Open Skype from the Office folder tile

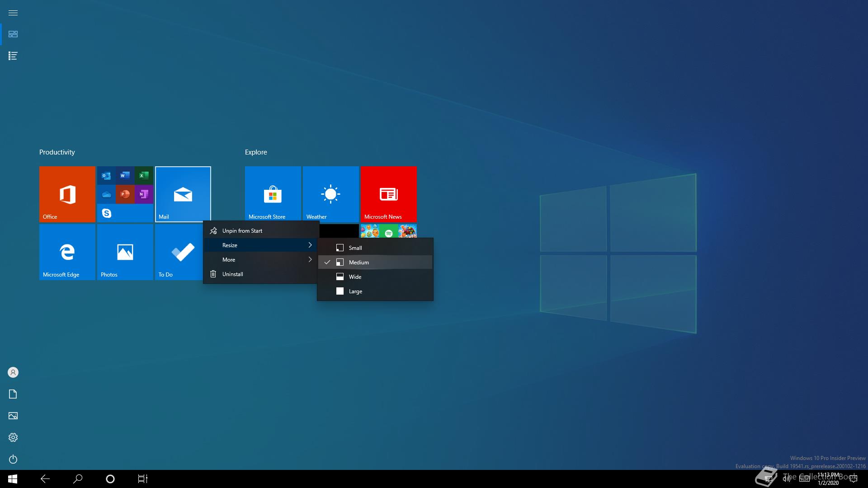(x=107, y=213)
